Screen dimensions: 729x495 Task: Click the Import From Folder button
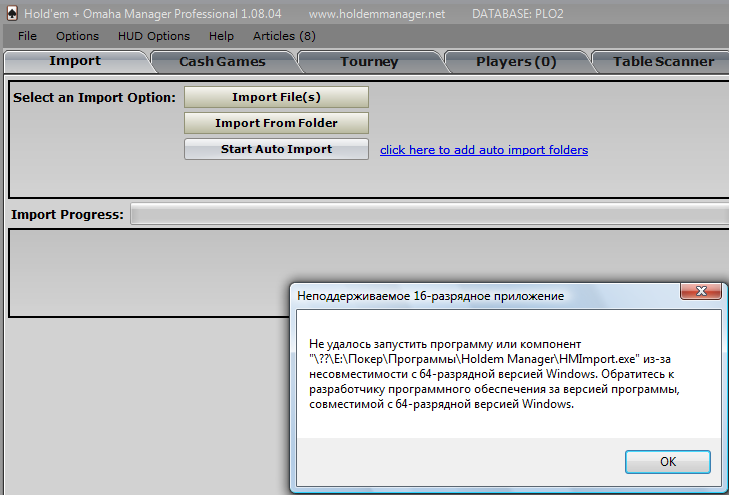coord(276,123)
